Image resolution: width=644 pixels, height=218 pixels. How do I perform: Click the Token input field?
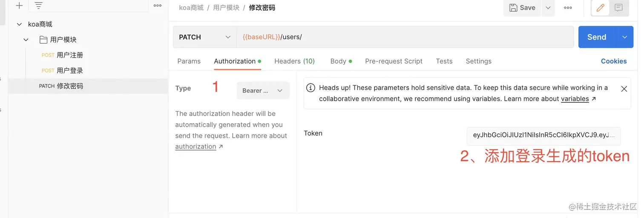point(543,135)
